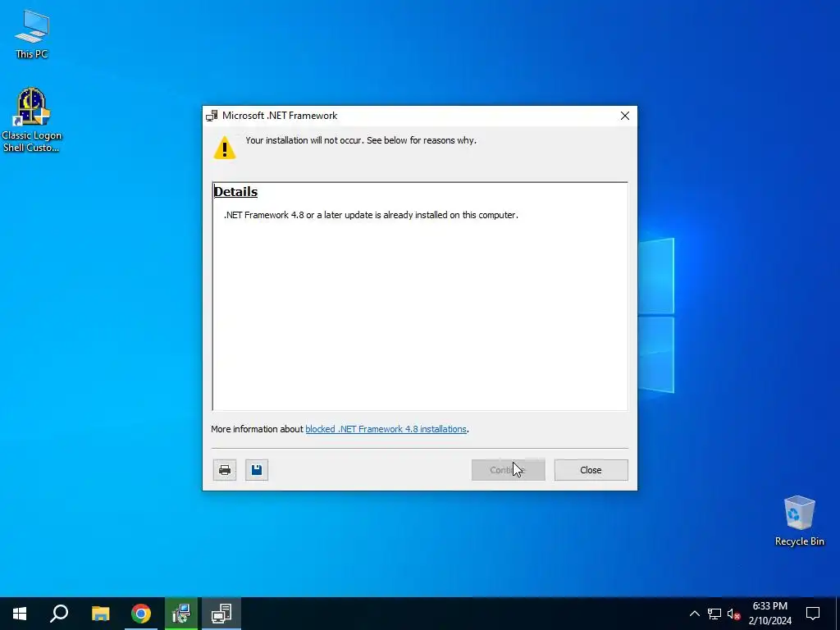
Task: Click the Close button in the dialog
Action: click(591, 470)
